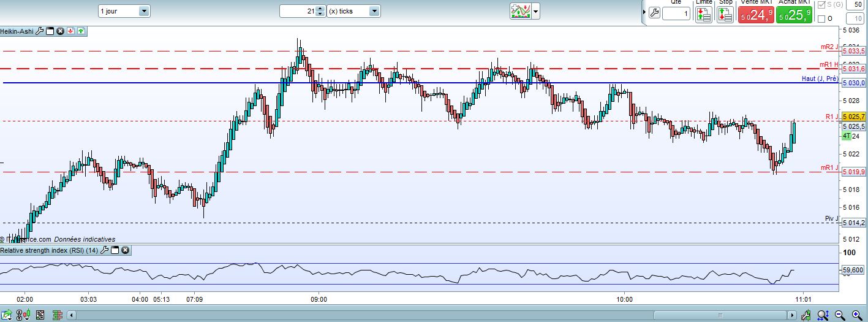
Task: Place a Limite order
Action: coord(704,15)
